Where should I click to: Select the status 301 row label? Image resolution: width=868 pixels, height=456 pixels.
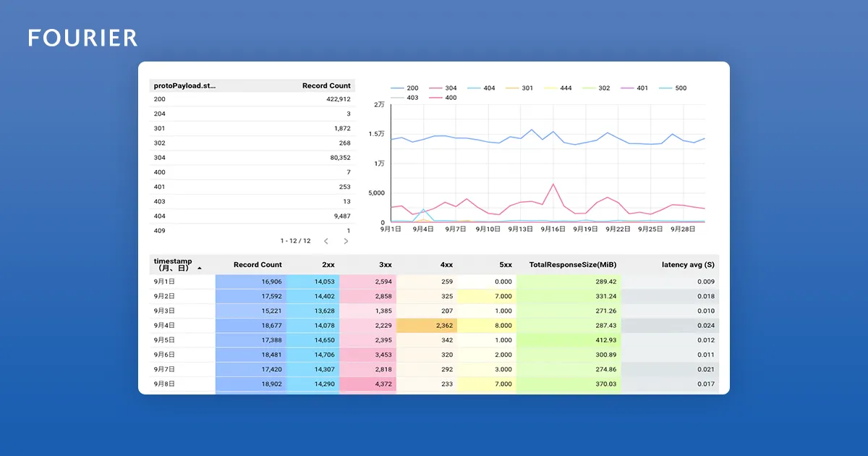coord(160,128)
